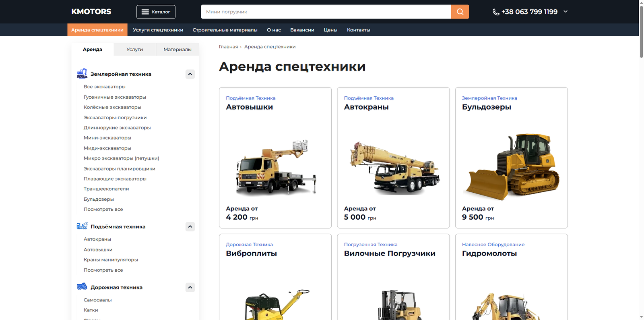Open the Цены page

(x=330, y=30)
